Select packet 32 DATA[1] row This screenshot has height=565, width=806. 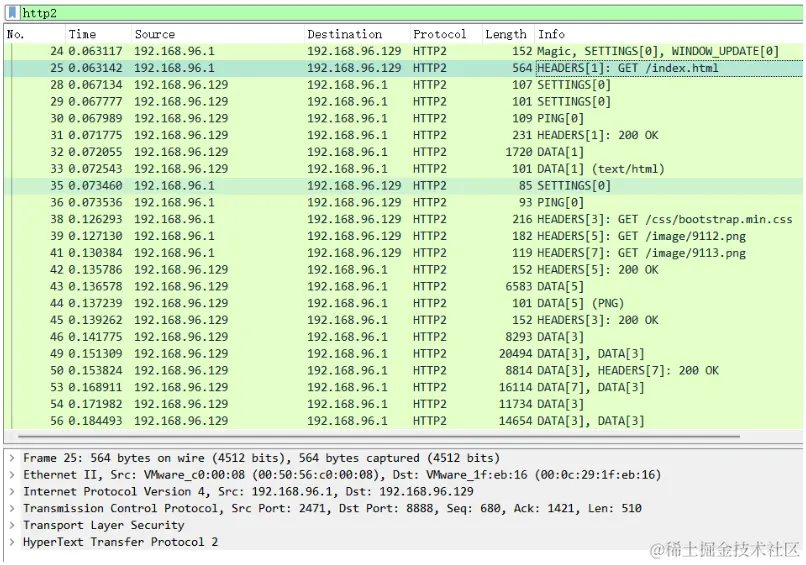403,152
